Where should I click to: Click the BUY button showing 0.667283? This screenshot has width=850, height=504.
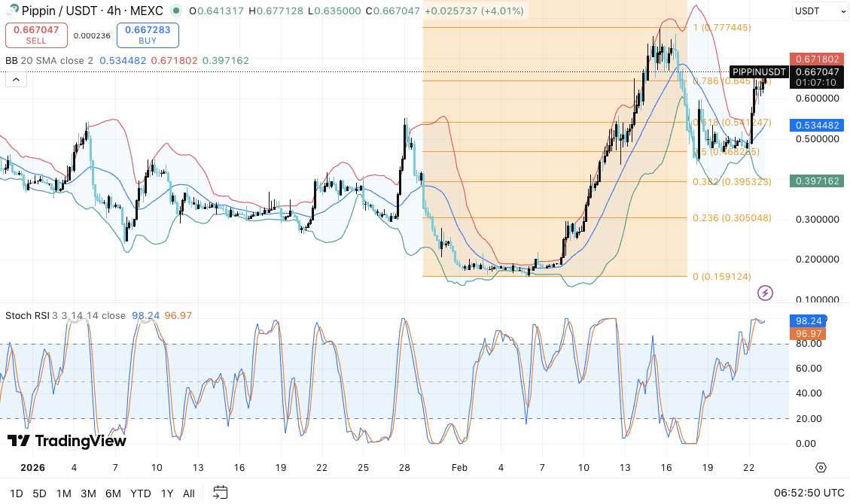coord(148,35)
